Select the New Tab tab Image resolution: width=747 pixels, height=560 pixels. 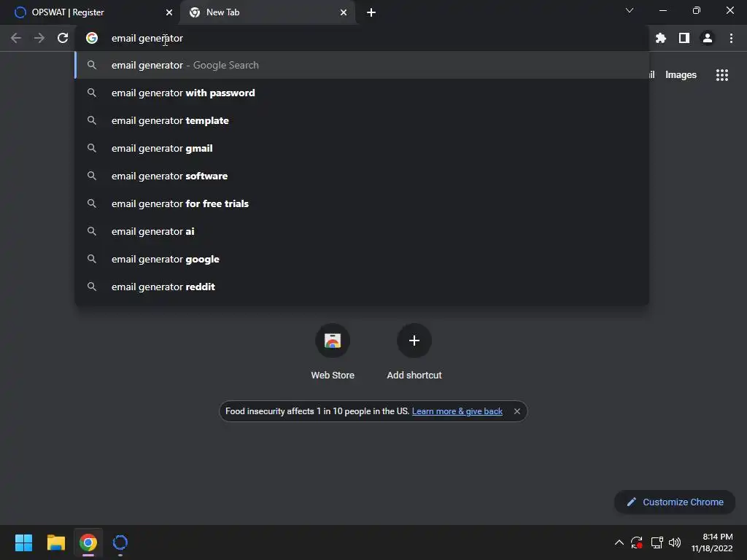[x=268, y=12]
